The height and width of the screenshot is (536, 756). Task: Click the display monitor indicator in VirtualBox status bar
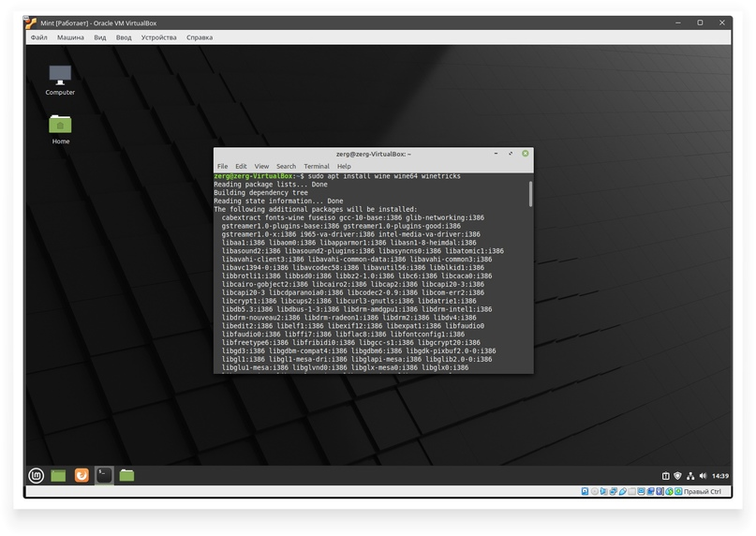point(642,491)
